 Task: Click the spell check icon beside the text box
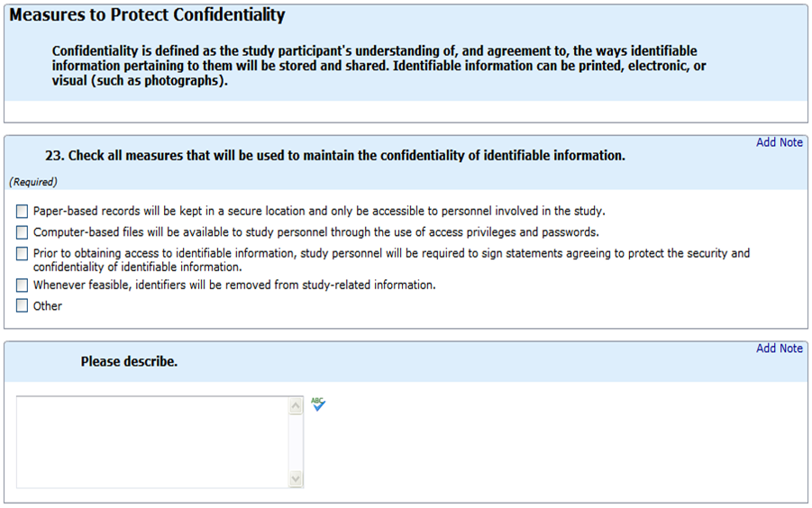click(x=317, y=405)
